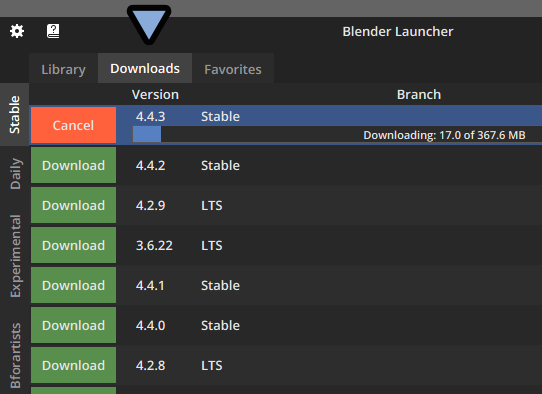
Task: Click the Blender Launcher window title
Action: [398, 31]
